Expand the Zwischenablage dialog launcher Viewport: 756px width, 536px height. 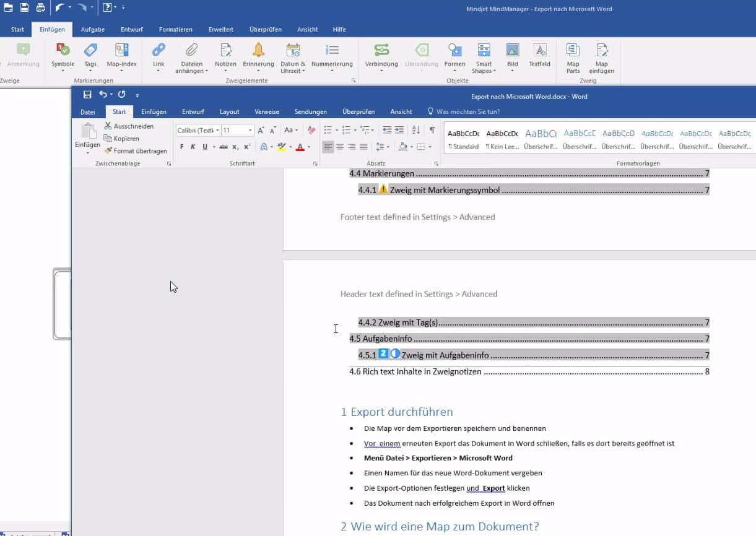pyautogui.click(x=169, y=164)
